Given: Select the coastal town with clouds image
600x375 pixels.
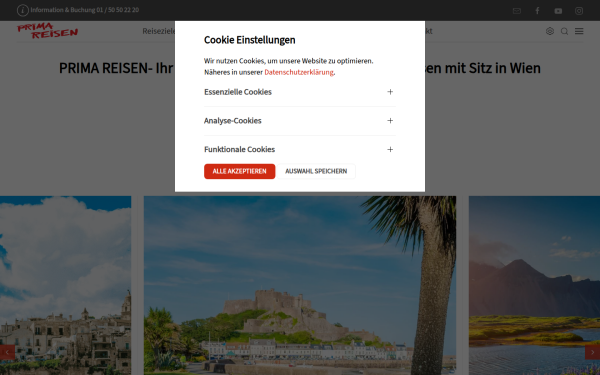Looking at the screenshot, I should coord(65,285).
